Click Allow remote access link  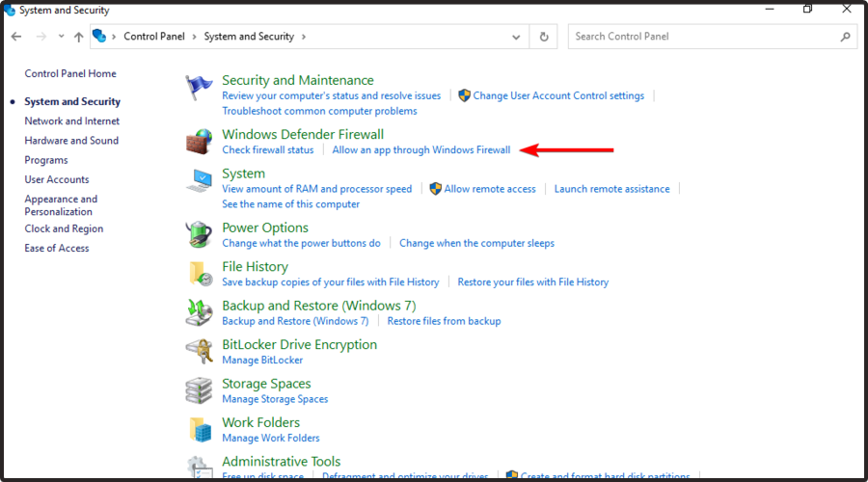click(490, 189)
